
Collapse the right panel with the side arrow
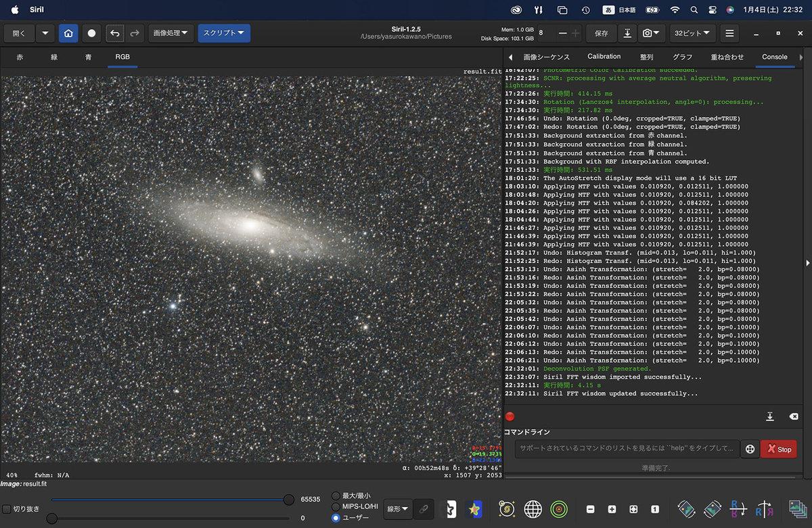point(807,263)
